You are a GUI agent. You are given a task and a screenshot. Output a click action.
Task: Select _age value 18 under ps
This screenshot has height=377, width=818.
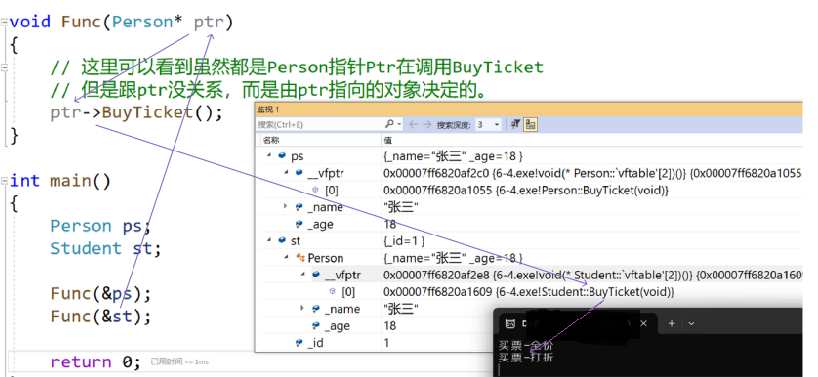click(389, 224)
